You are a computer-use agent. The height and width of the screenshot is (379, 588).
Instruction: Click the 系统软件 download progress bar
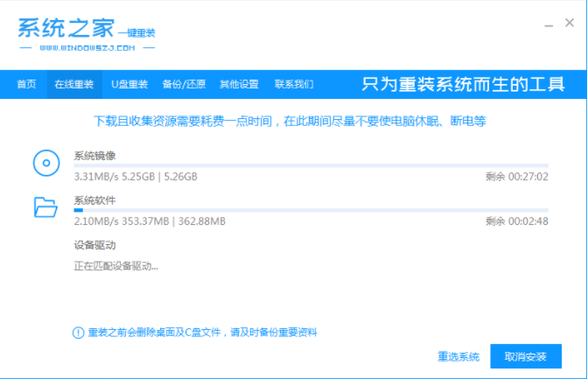tap(311, 210)
